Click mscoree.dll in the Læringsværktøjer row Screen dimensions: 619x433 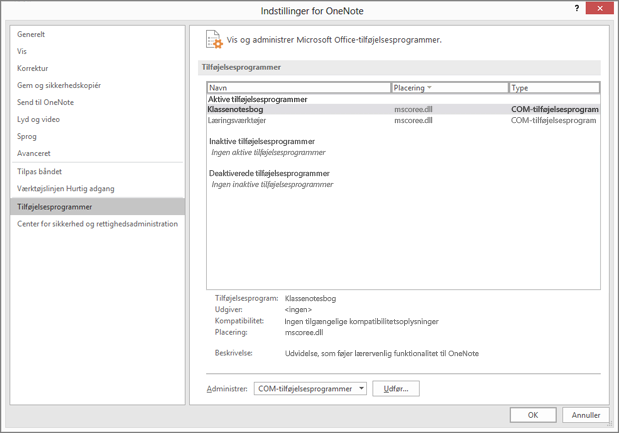click(413, 120)
